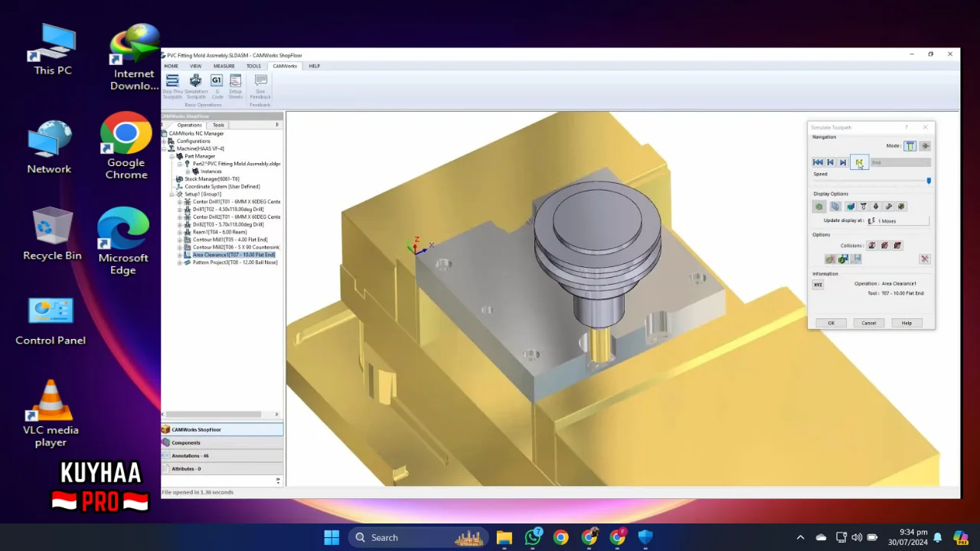The width and height of the screenshot is (980, 551).
Task: Click OK in Simulate Toolpath dialog
Action: tap(831, 323)
